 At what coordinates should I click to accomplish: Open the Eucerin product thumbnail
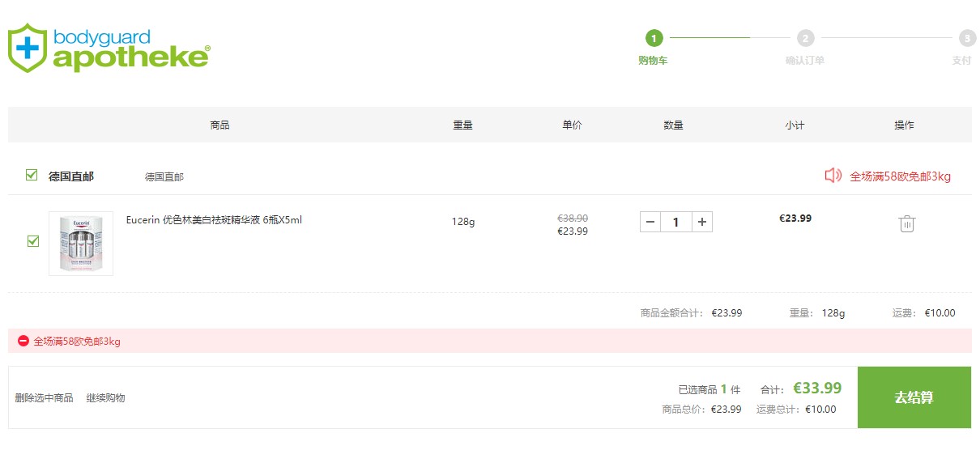pos(81,244)
